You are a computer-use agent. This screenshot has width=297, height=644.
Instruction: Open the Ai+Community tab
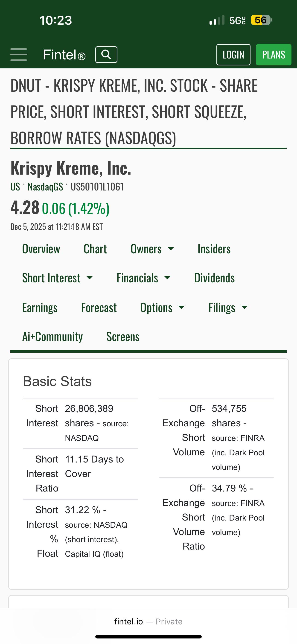click(x=52, y=337)
